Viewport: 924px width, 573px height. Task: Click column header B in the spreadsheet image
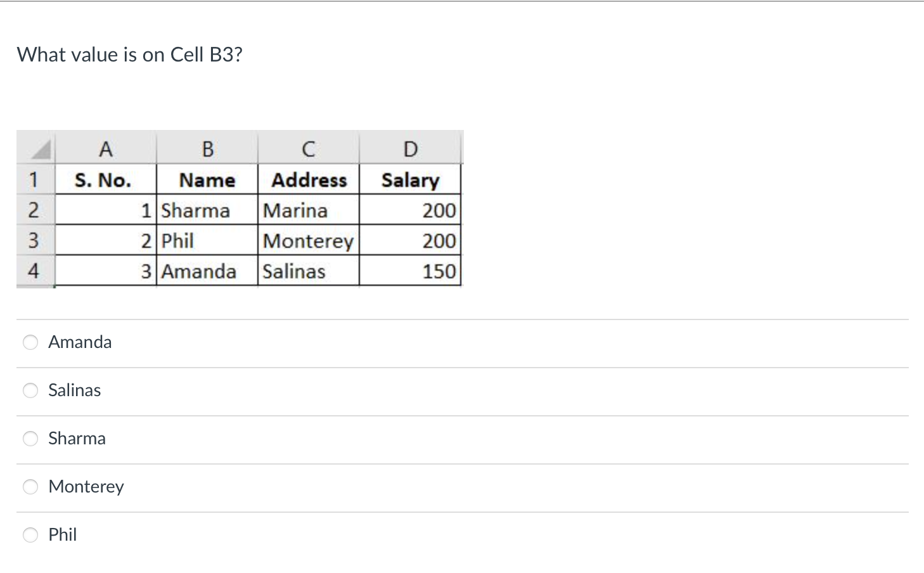tap(207, 149)
